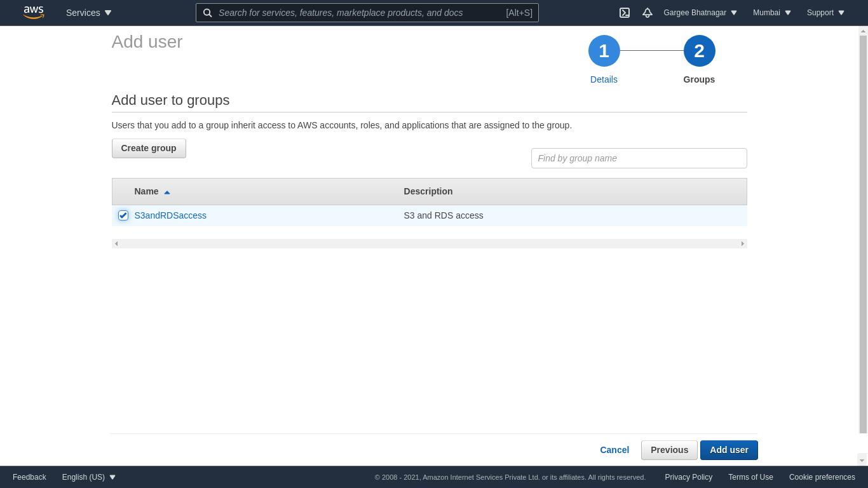This screenshot has width=868, height=488.
Task: Expand the Services dropdown
Action: [x=89, y=13]
